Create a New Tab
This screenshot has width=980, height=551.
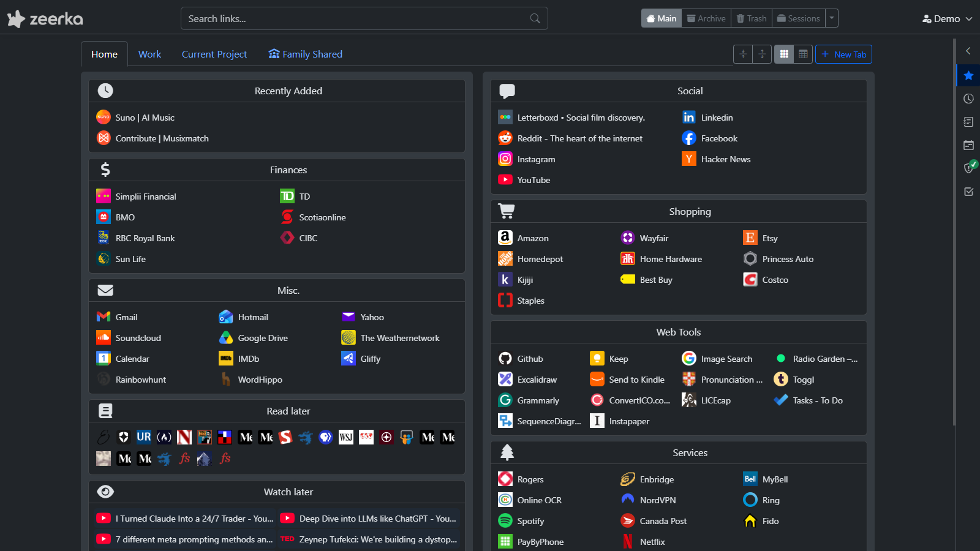click(x=843, y=54)
